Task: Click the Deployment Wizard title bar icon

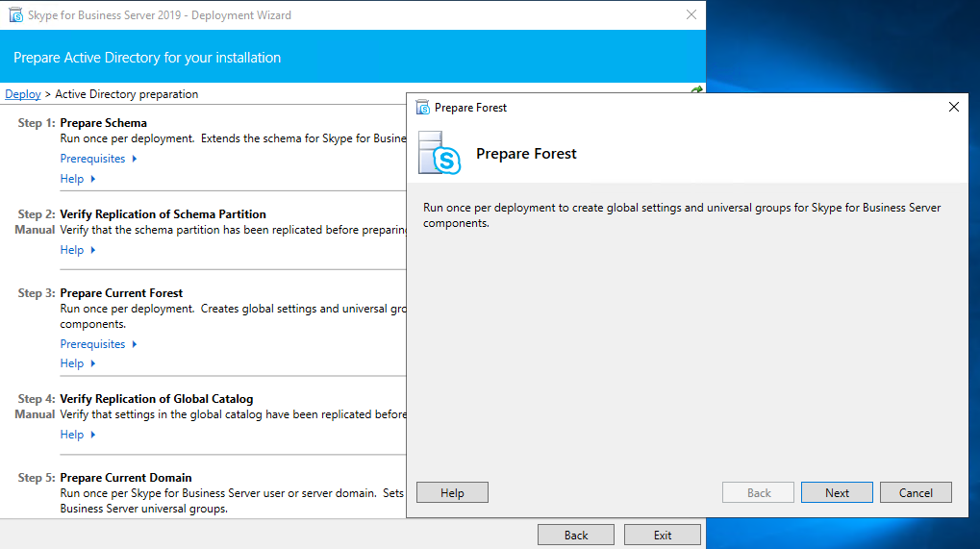Action: pos(15,15)
